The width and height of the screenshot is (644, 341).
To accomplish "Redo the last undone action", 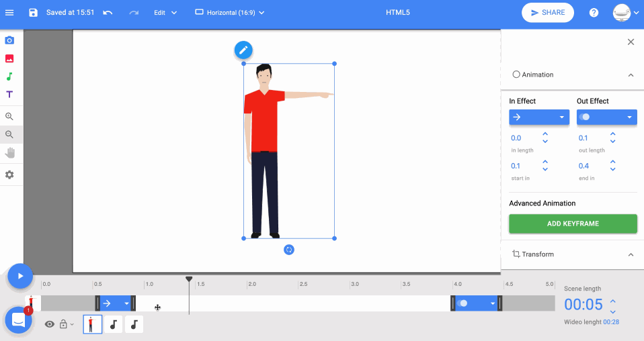I will click(134, 13).
